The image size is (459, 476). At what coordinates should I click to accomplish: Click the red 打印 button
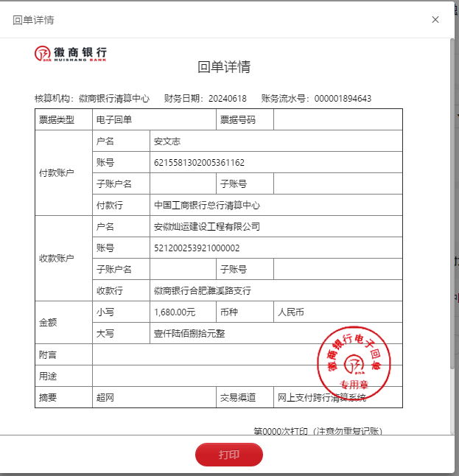[x=228, y=455]
